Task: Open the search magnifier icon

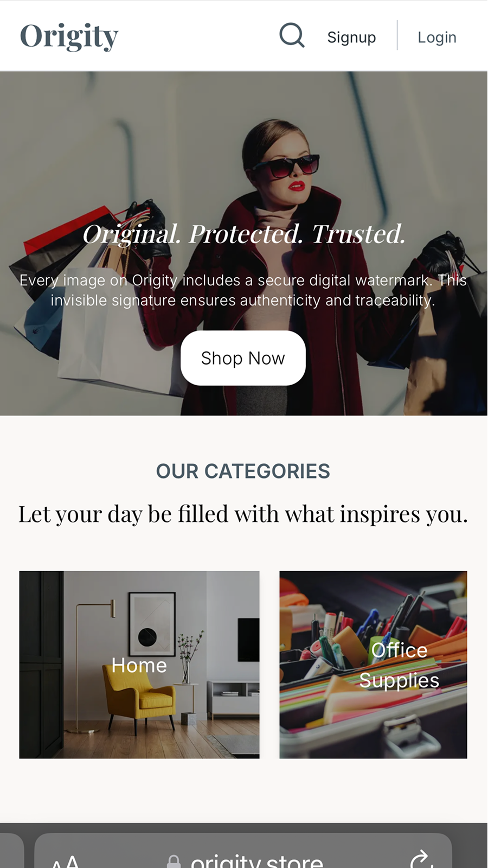Action: tap(292, 35)
